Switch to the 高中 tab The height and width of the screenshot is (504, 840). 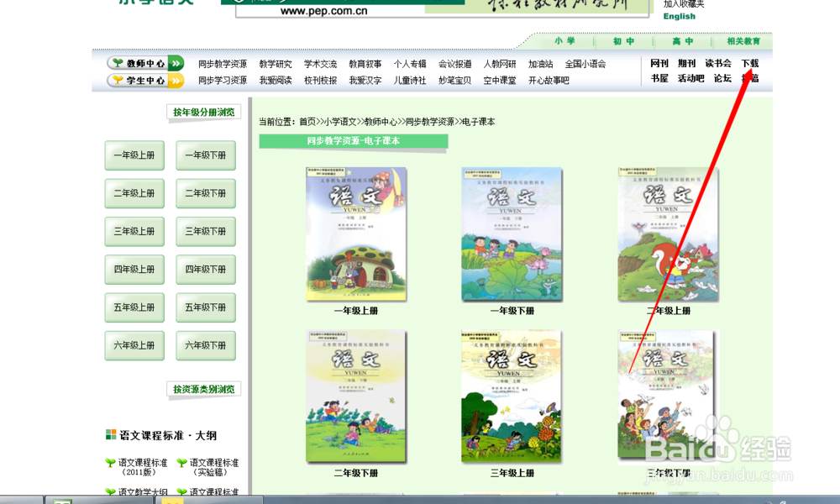(x=682, y=41)
